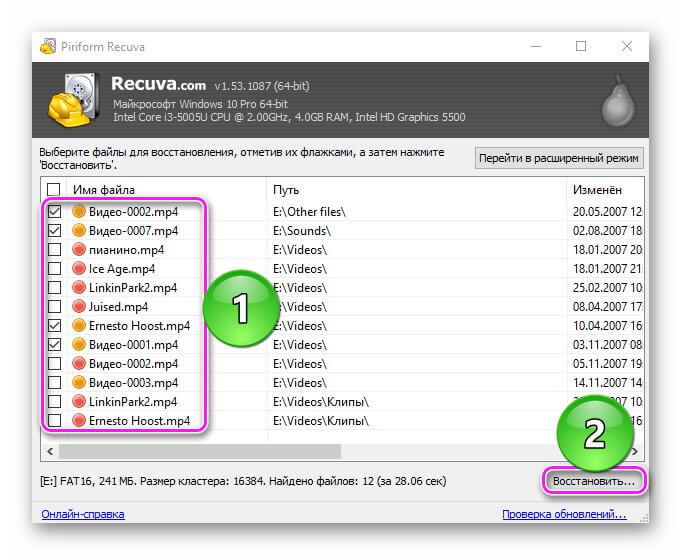Click the Recuva.com title in the header banner
This screenshot has height=555, width=681.
[158, 83]
